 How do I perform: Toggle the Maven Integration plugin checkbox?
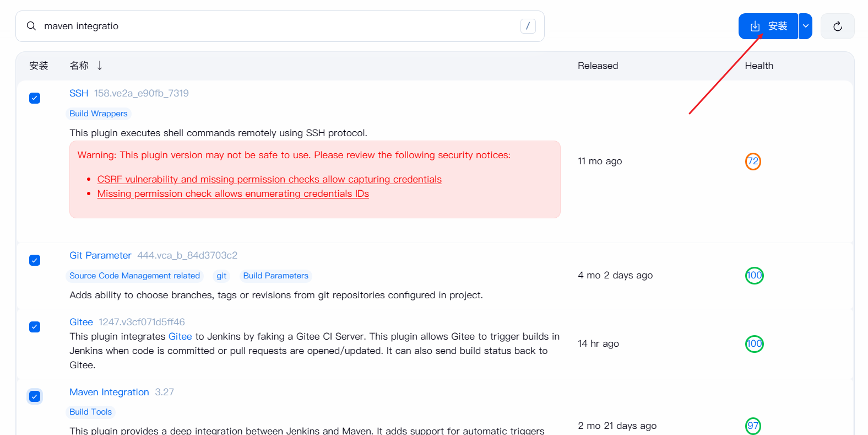(x=35, y=396)
